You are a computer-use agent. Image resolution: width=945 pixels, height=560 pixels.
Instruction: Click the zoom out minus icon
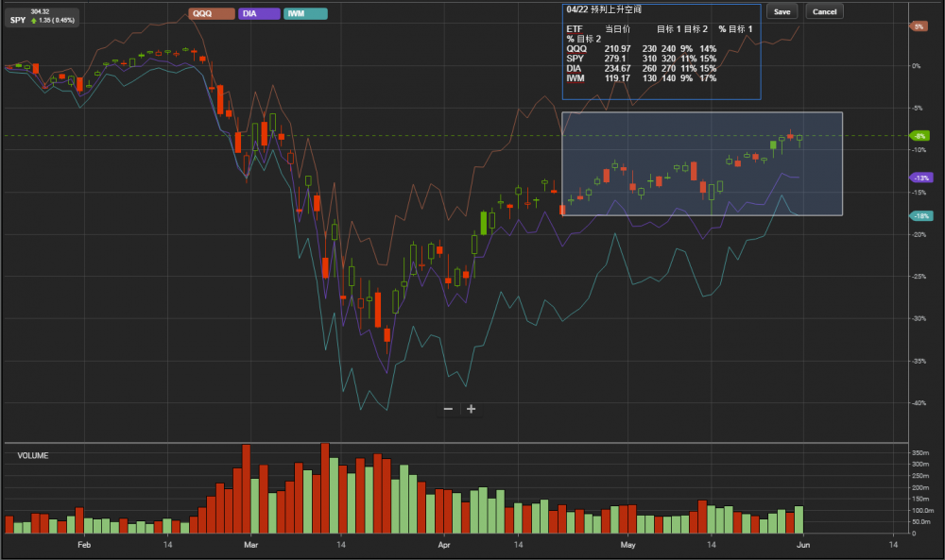[448, 409]
